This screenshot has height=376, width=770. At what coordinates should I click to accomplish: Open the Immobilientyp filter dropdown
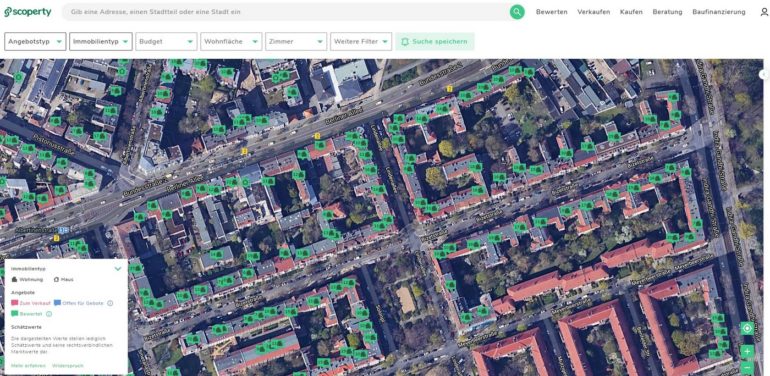point(101,42)
